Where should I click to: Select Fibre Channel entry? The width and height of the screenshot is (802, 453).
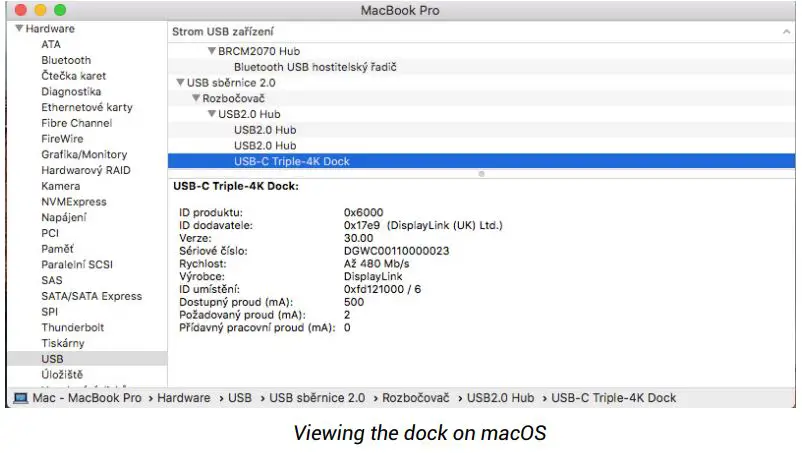(77, 123)
